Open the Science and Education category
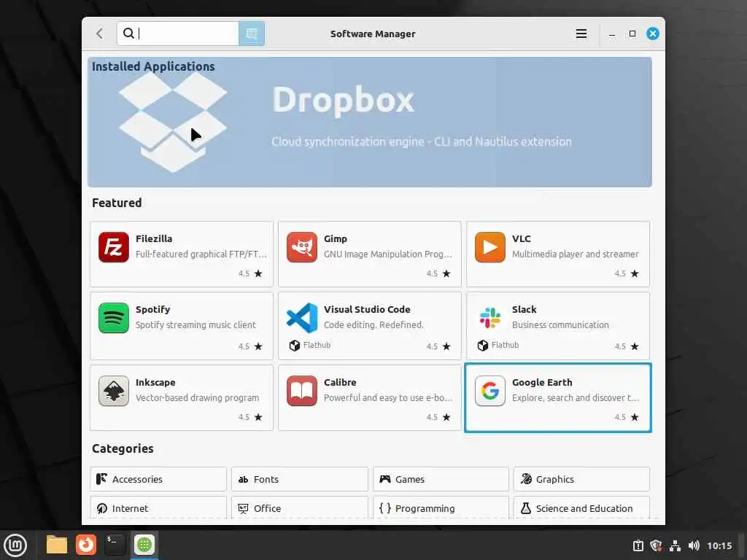This screenshot has height=560, width=747. [x=581, y=507]
